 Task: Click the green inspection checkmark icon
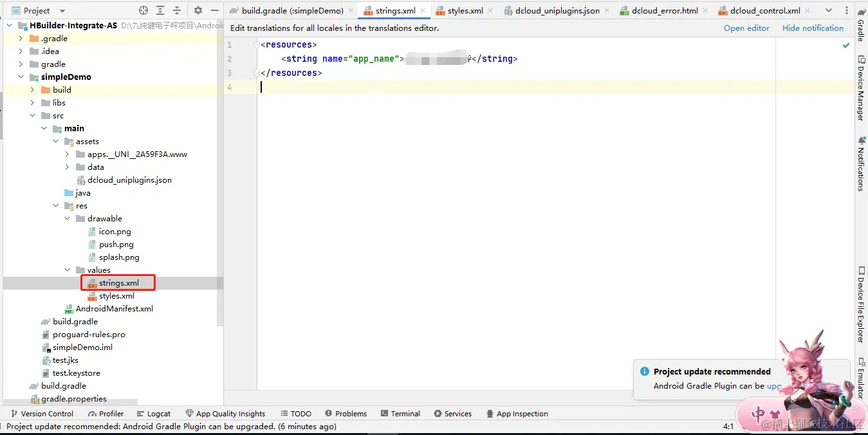846,46
